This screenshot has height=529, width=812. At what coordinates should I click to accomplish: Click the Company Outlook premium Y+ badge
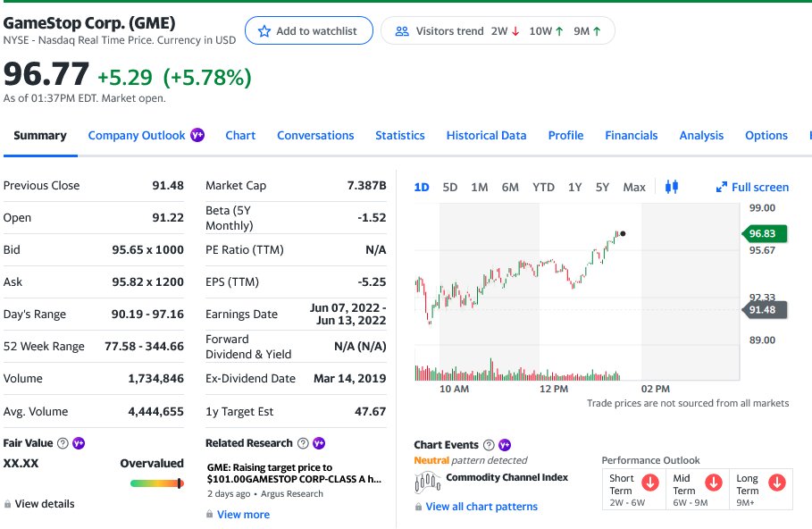click(197, 135)
